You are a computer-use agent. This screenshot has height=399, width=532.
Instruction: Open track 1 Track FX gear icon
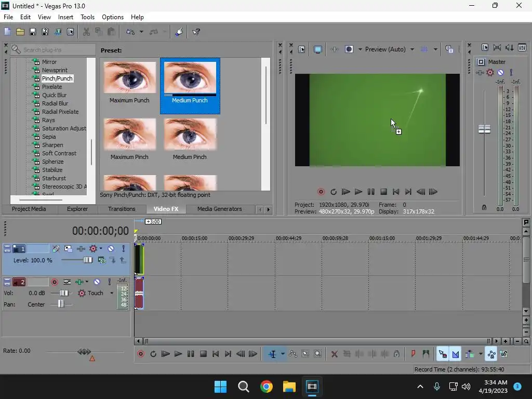click(x=93, y=249)
